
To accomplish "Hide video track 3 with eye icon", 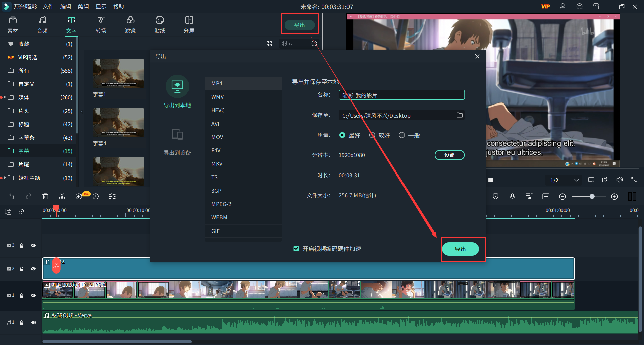I will [x=33, y=245].
